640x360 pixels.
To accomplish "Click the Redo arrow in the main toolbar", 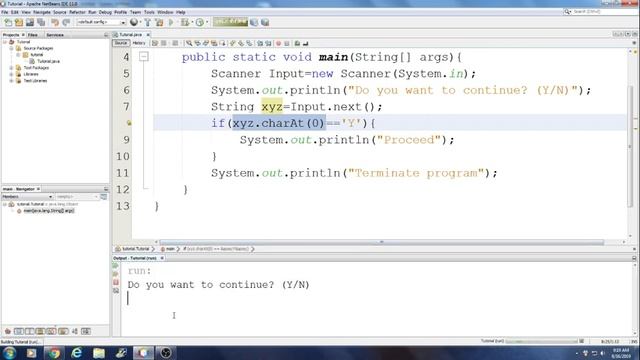I will [66, 22].
